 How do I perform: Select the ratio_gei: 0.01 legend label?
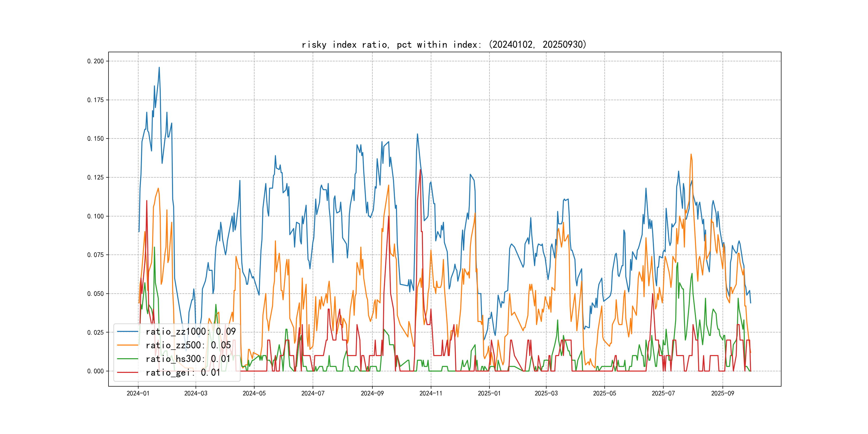click(x=183, y=372)
